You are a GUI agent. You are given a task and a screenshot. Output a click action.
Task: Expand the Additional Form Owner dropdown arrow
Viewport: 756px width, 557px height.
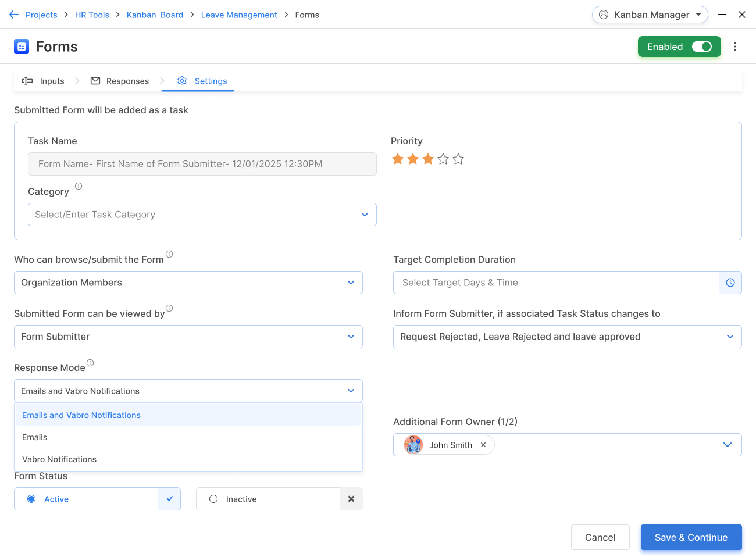coord(728,445)
